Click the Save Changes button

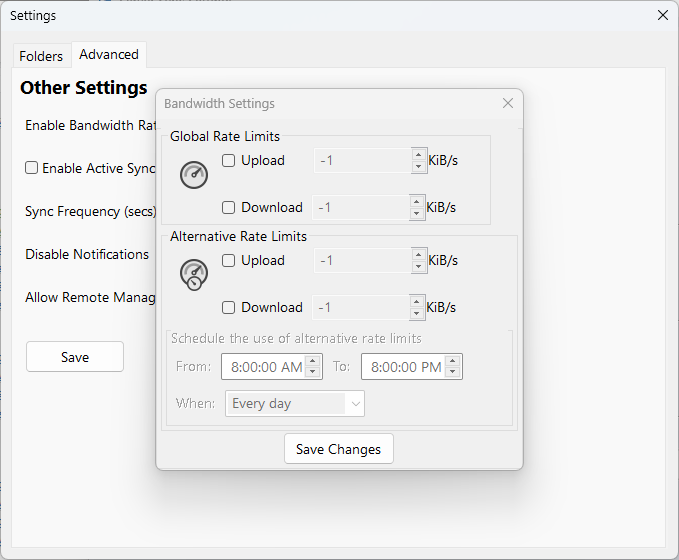coord(339,449)
